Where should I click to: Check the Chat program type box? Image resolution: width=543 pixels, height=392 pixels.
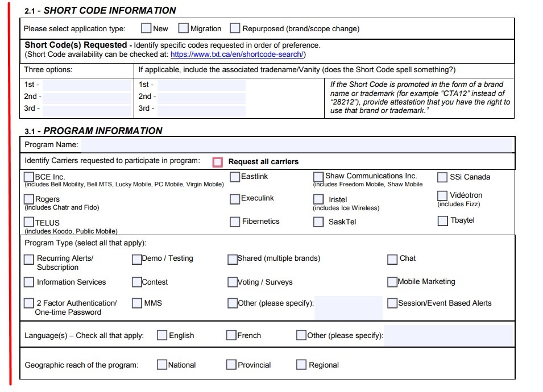click(x=392, y=260)
